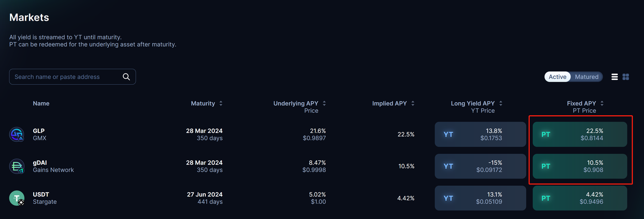Open gDAI YT -15% button
644x219 pixels.
click(x=480, y=166)
